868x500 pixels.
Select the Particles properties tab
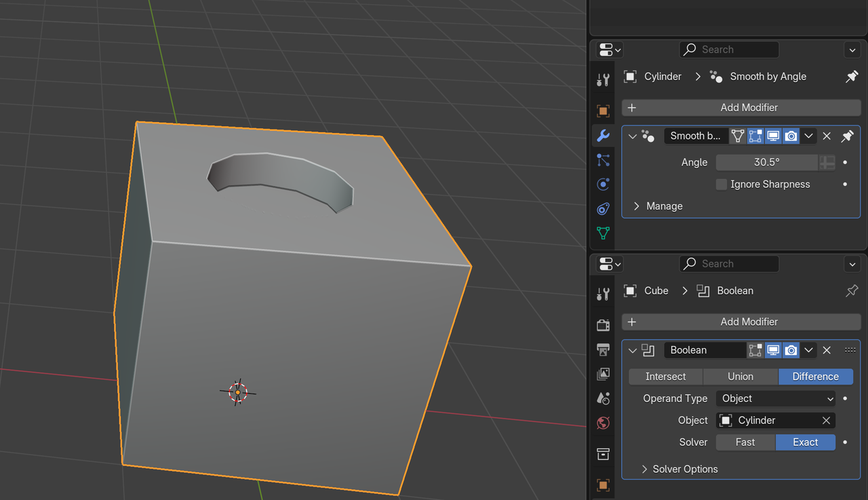click(x=603, y=160)
